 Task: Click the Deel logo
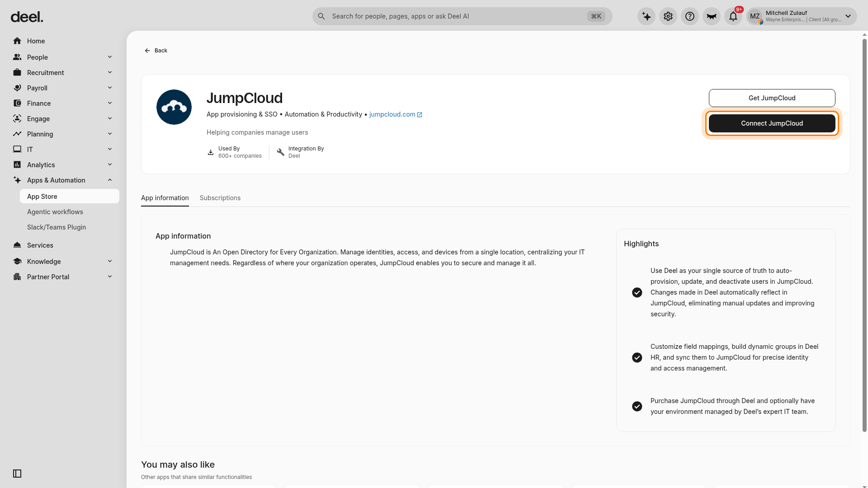27,17
